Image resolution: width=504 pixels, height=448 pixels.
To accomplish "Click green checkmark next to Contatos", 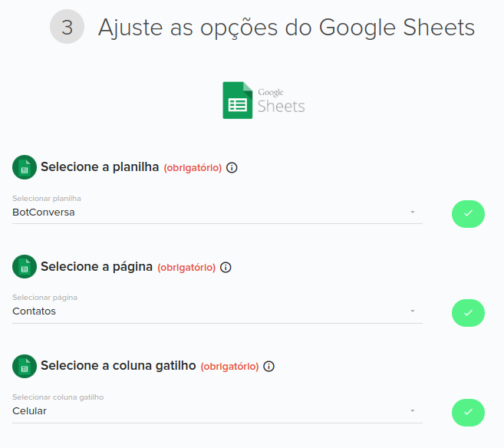I will click(468, 313).
